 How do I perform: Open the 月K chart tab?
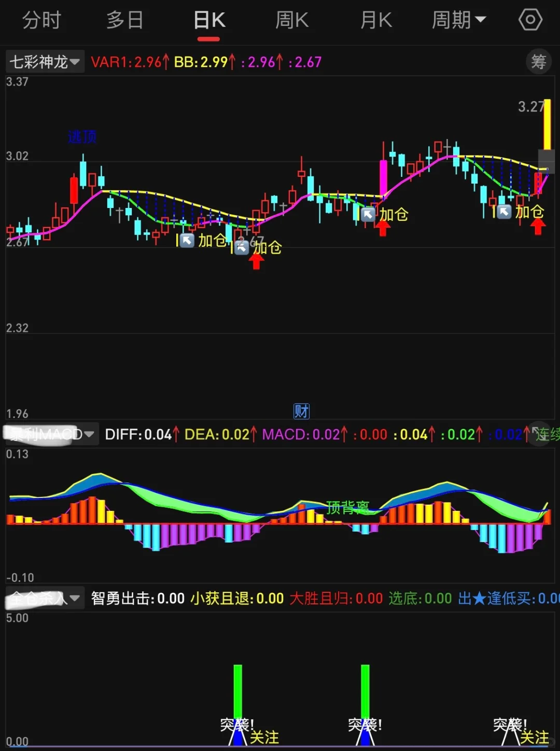coord(376,21)
